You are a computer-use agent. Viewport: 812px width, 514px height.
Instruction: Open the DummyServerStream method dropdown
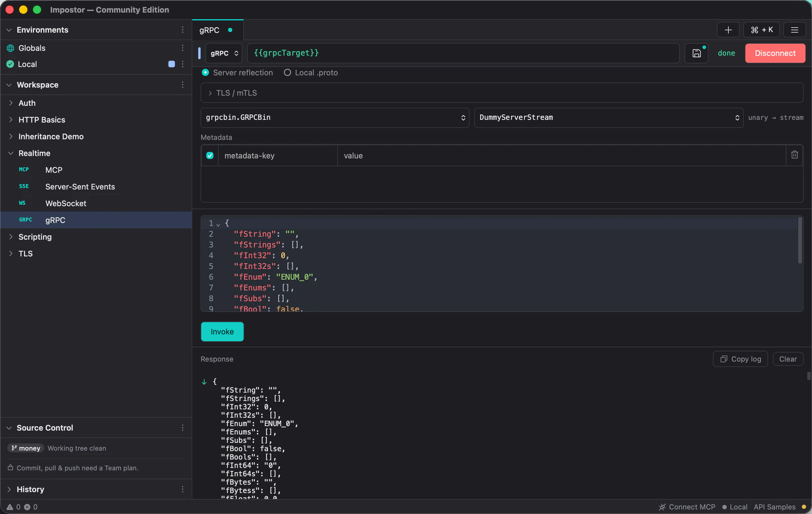point(608,117)
